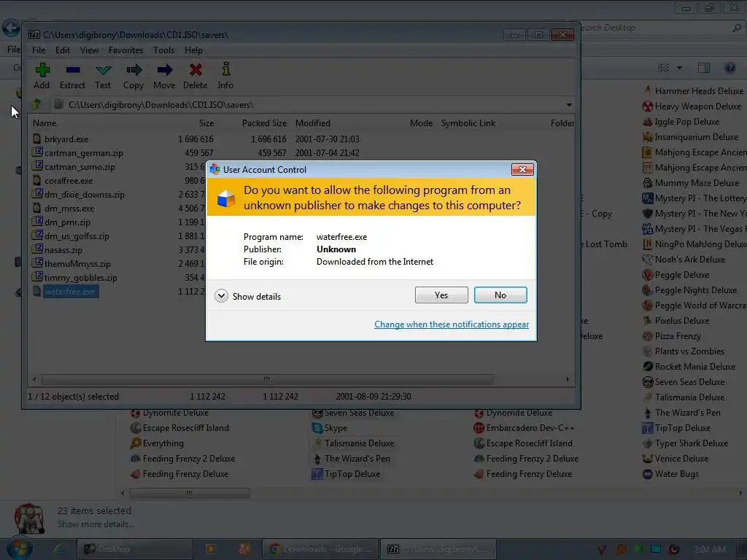The height and width of the screenshot is (560, 747).
Task: Sort by the Size column header
Action: (206, 123)
